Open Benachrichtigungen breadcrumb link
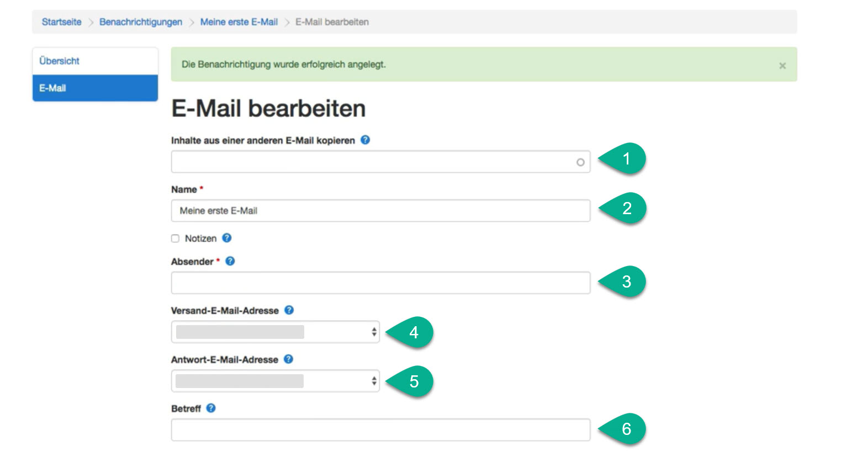Viewport: 868px width, 457px height. pos(141,22)
